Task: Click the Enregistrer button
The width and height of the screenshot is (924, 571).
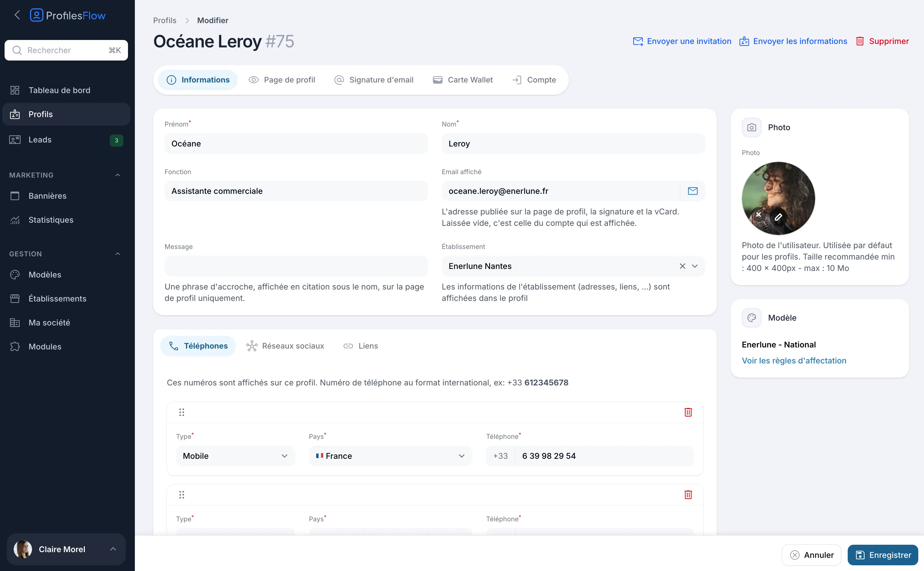Action: coord(883,555)
